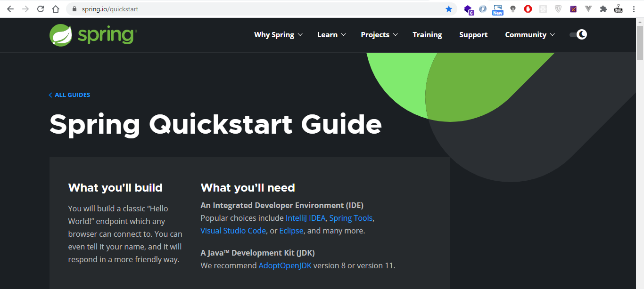Viewport: 644px width, 289px height.
Task: Click the scrollbar up arrow
Action: [640, 22]
